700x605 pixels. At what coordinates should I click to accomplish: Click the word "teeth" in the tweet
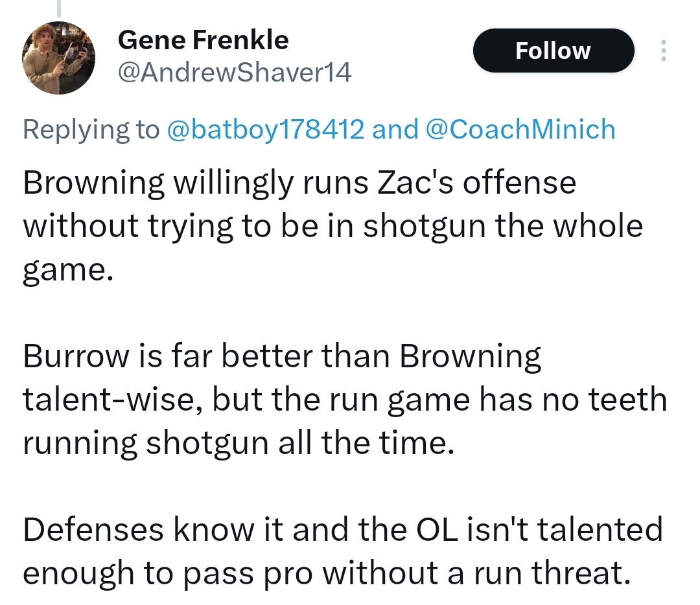[626, 400]
